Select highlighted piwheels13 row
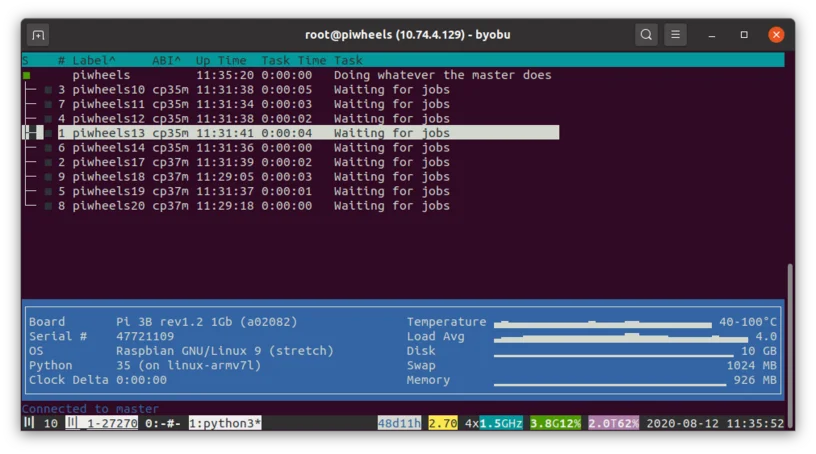Viewport: 816px width, 454px height. pyautogui.click(x=290, y=133)
